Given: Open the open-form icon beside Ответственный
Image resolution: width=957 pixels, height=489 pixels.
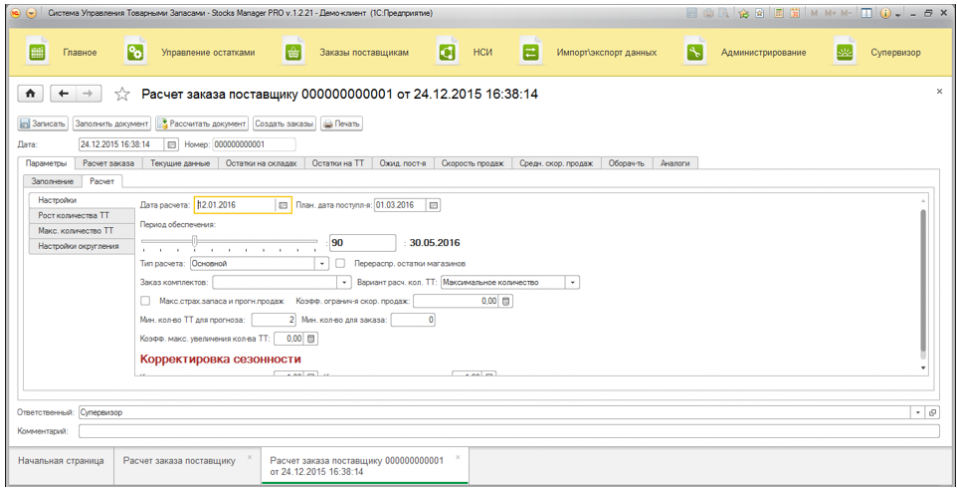Looking at the screenshot, I should [x=933, y=412].
